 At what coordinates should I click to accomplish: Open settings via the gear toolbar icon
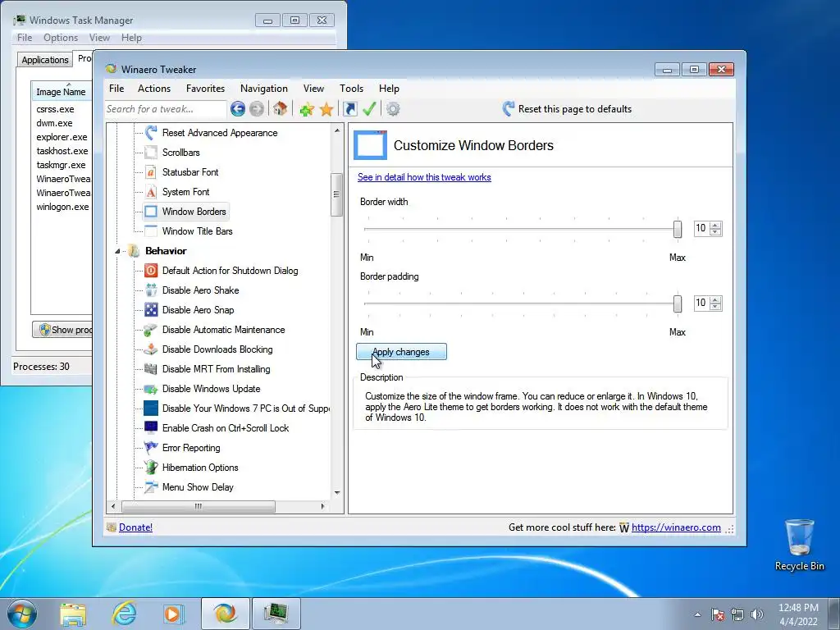pos(393,109)
